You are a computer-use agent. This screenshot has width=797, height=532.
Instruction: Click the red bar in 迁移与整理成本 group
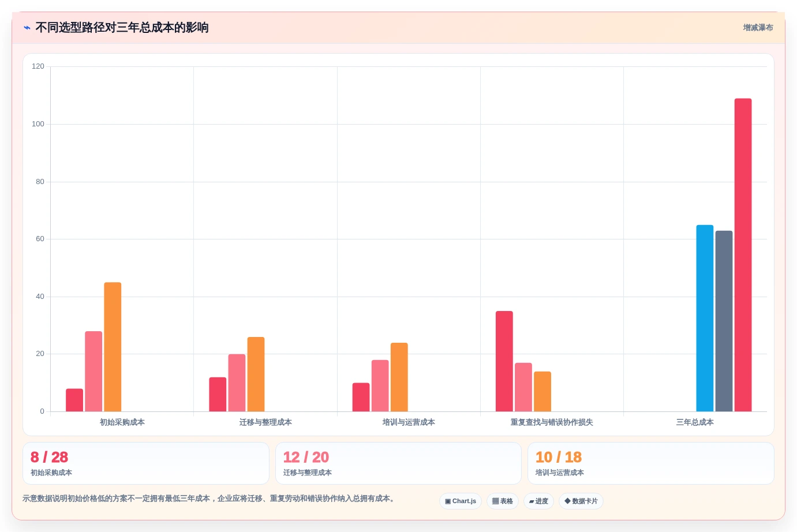point(218,394)
